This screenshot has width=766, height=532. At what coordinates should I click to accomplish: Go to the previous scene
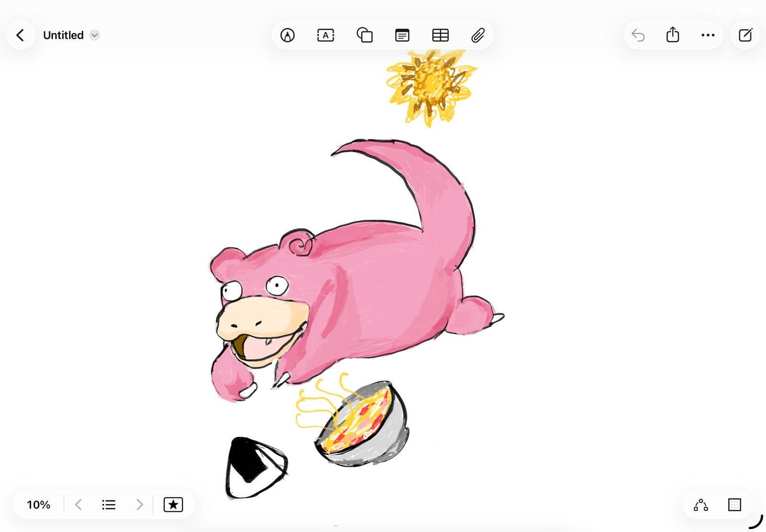[x=79, y=505]
